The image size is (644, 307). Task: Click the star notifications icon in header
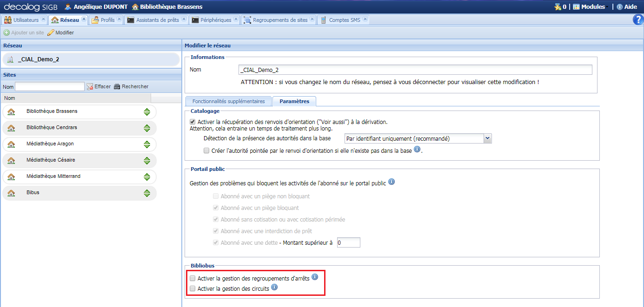click(x=558, y=7)
